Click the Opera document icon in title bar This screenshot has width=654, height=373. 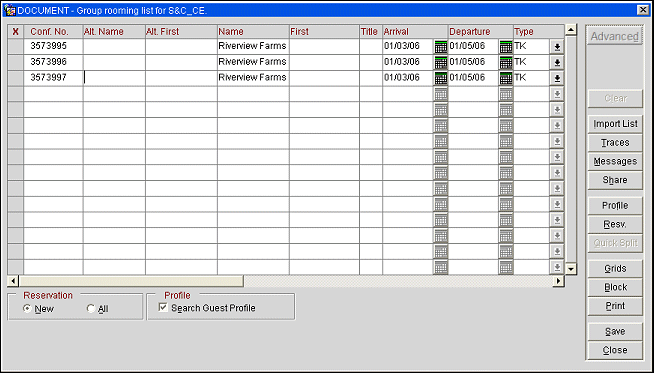pos(9,10)
